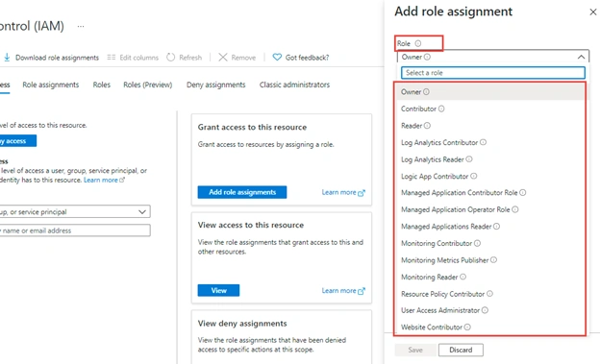Open Learn more link in Grant access card
This screenshot has height=364, width=600.
[x=343, y=192]
